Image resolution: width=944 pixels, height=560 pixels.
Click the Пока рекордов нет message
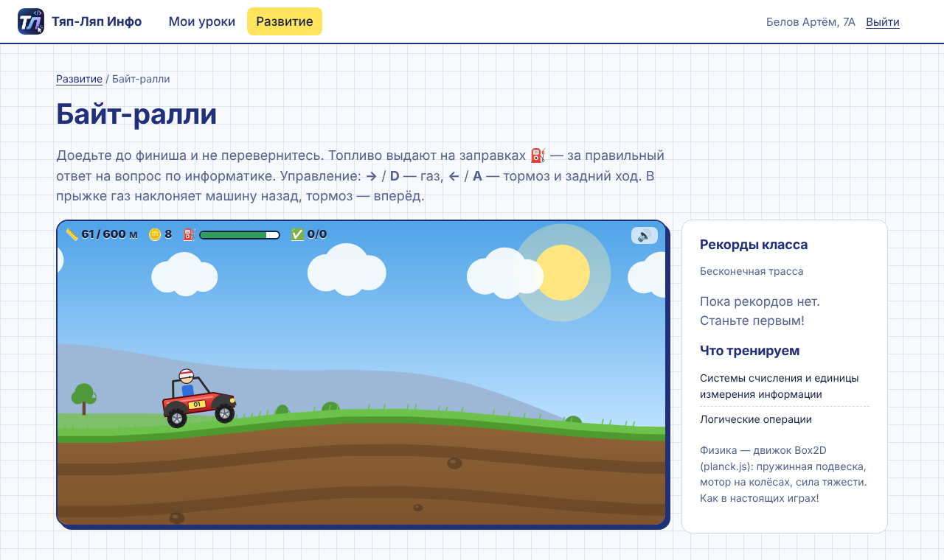pos(760,311)
